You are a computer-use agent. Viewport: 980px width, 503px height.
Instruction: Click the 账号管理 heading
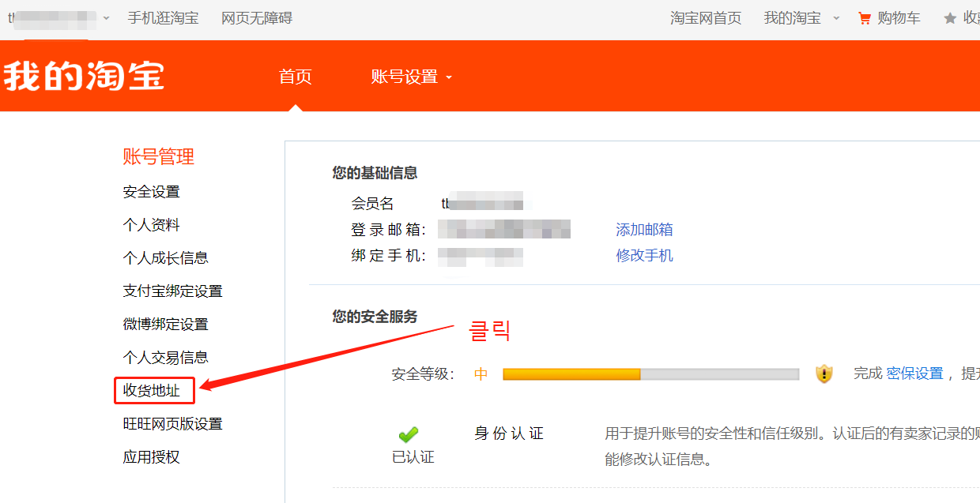pos(159,157)
